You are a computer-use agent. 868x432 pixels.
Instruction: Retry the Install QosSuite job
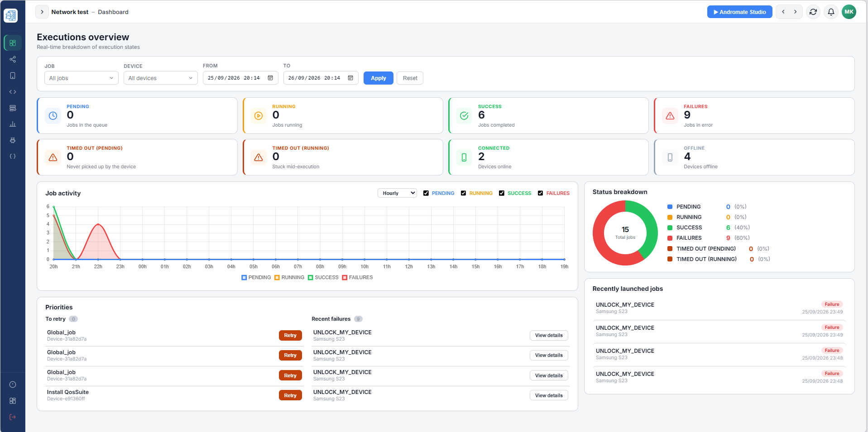(x=290, y=395)
